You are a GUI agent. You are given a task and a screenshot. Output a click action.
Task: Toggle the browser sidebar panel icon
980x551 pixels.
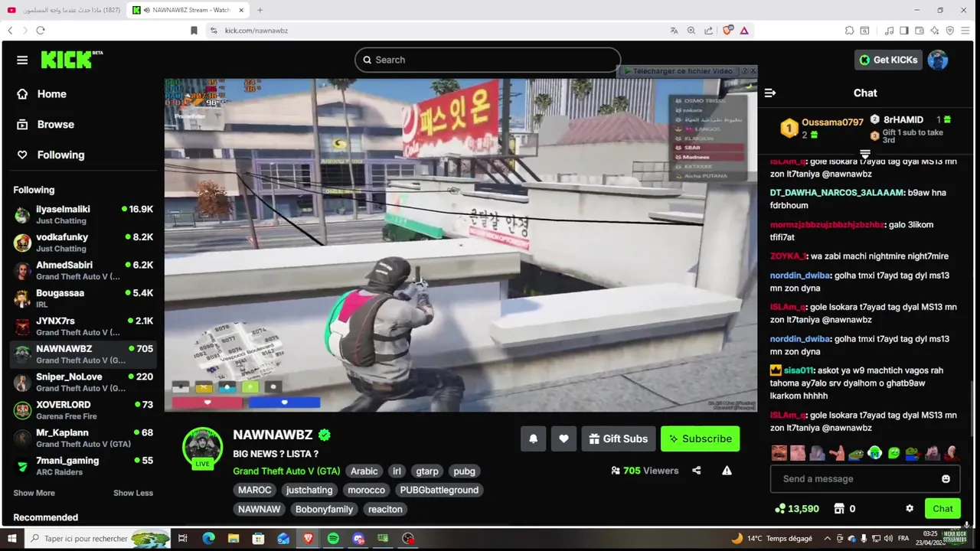point(904,31)
